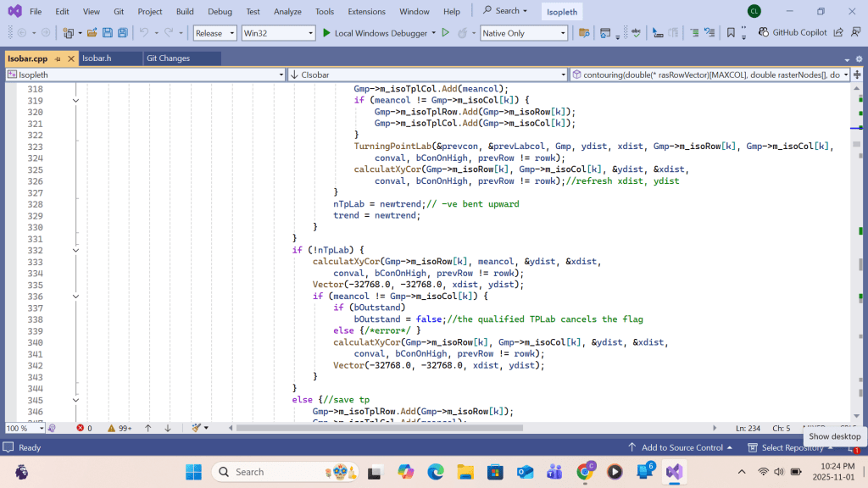Collapse the code block at line 336
Viewport: 868px width, 488px height.
(75, 297)
